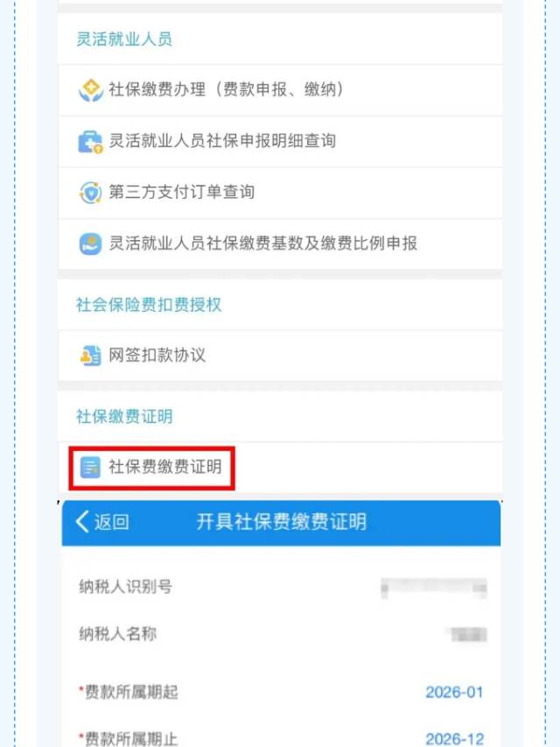
Task: Click the 灵活就业人员社保申报明细查询 briefcase icon
Action: click(x=90, y=141)
